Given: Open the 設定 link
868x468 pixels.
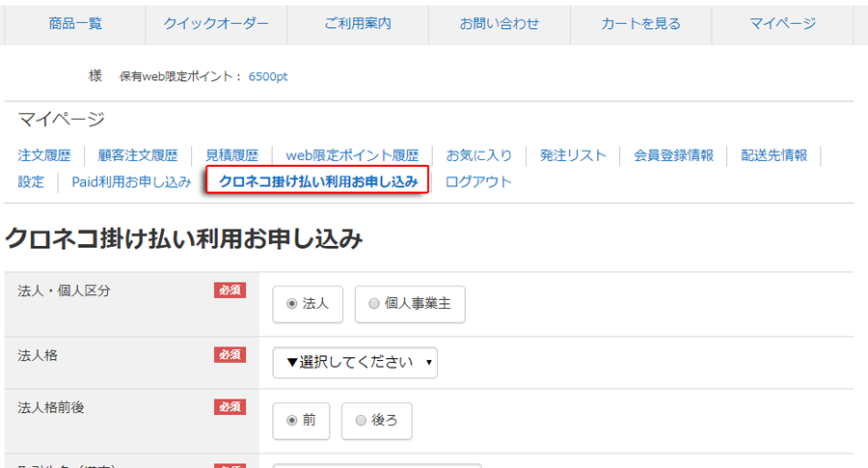Looking at the screenshot, I should [x=31, y=181].
